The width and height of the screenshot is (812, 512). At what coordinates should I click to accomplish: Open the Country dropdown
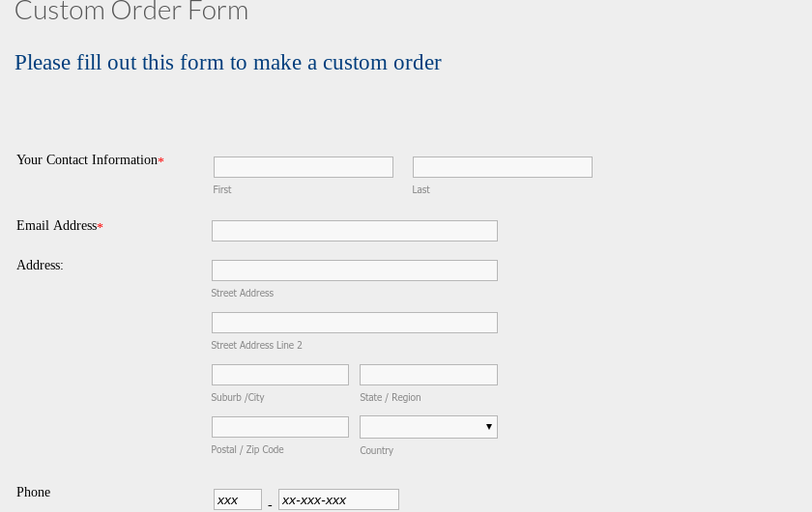[428, 427]
